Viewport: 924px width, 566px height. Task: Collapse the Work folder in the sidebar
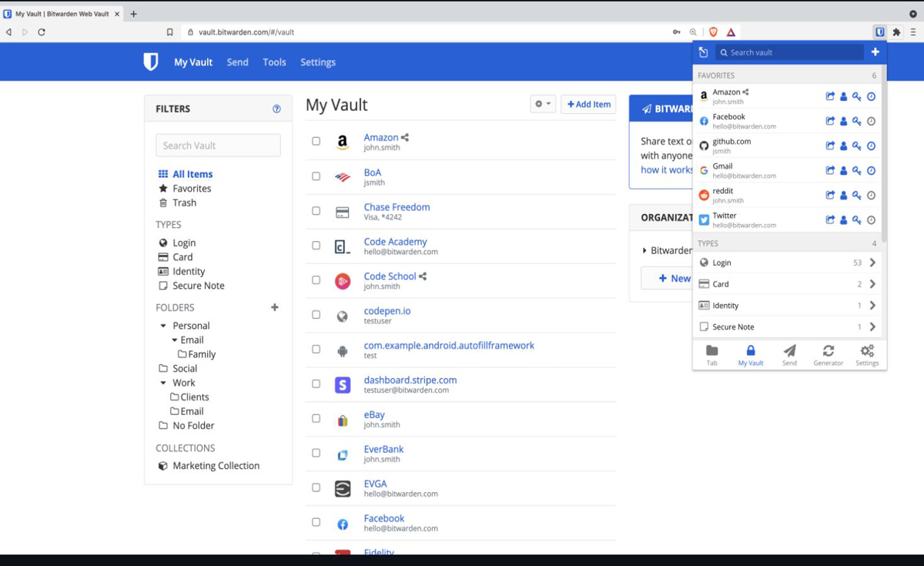click(163, 382)
